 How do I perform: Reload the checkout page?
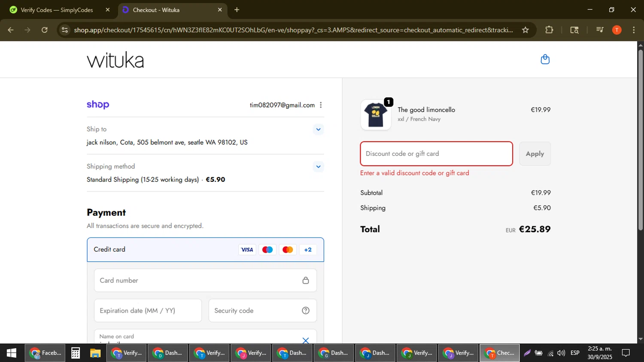[x=45, y=30]
